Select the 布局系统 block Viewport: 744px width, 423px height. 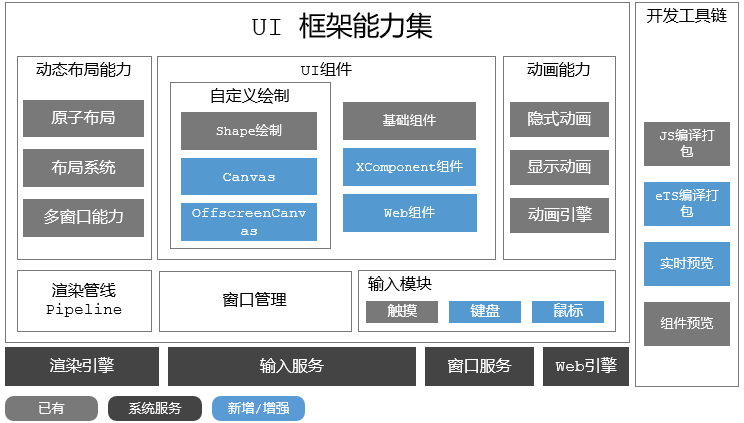[x=84, y=167]
